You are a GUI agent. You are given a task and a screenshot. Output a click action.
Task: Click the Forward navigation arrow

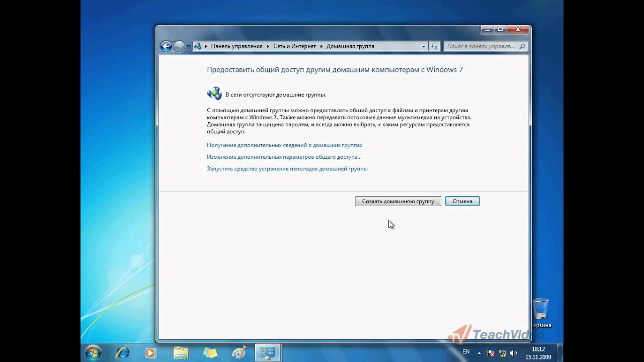pos(179,46)
